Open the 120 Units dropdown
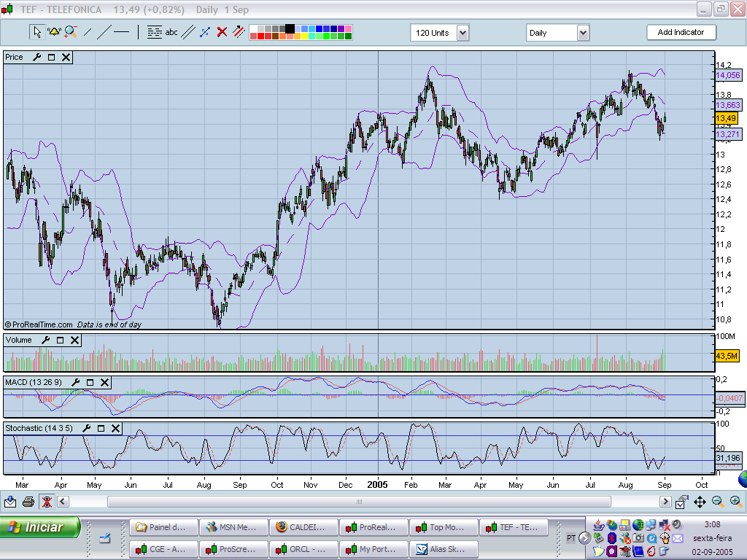The height and width of the screenshot is (560, 747). [462, 33]
